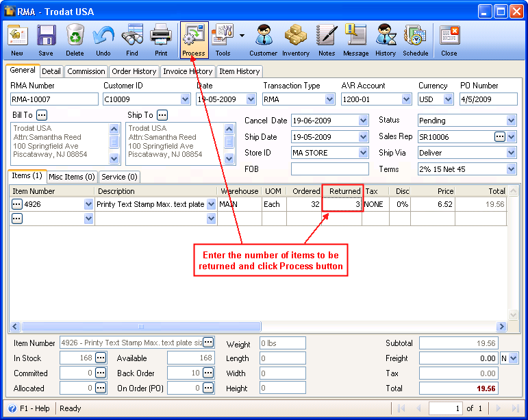The width and height of the screenshot is (528, 420).
Task: Open the Cancel Date dropdown
Action: coord(363,120)
